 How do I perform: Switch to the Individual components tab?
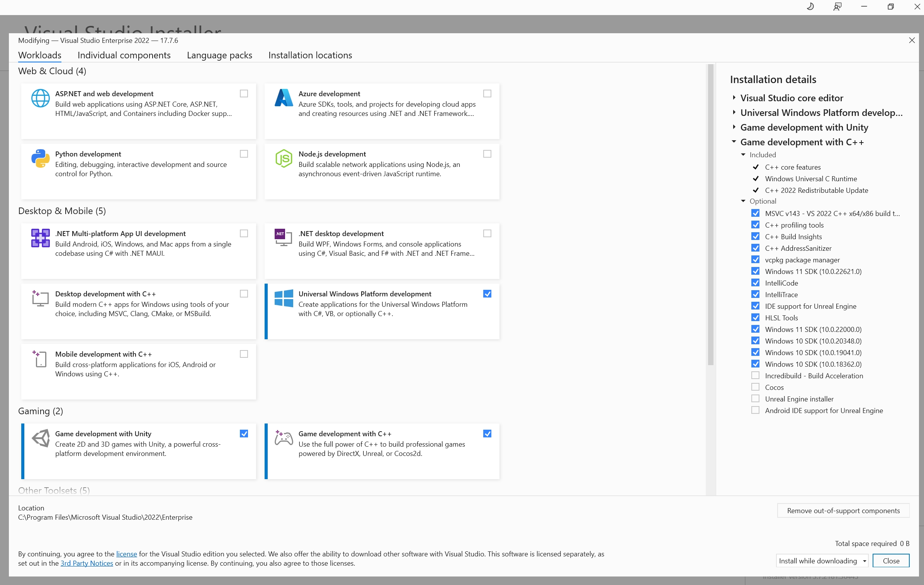[x=124, y=55]
